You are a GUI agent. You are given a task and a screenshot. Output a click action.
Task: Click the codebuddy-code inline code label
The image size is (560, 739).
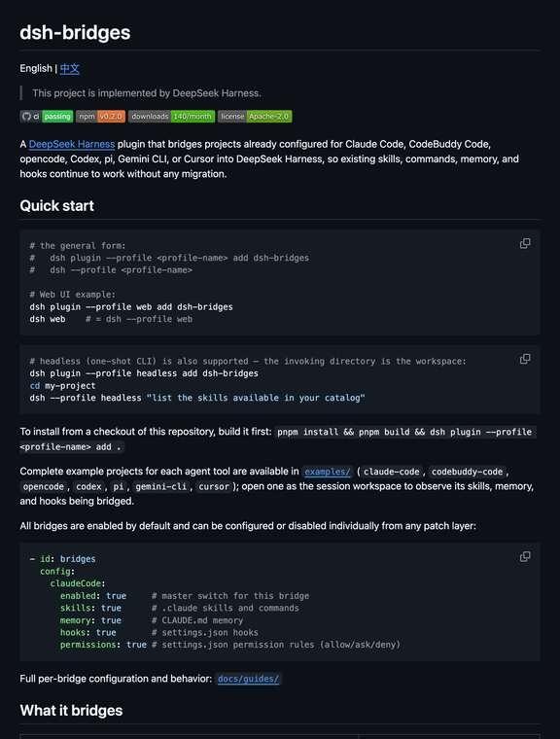(x=467, y=472)
